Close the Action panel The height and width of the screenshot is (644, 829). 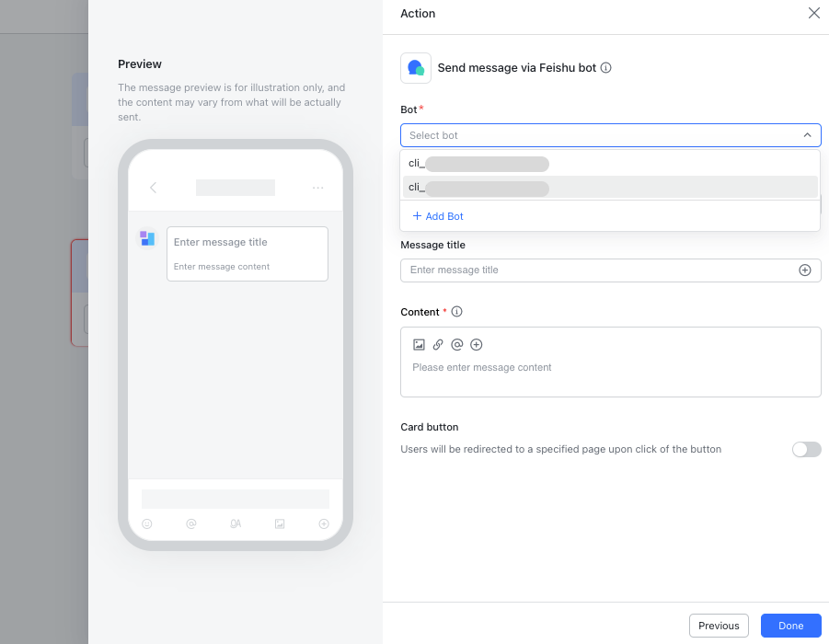(813, 13)
